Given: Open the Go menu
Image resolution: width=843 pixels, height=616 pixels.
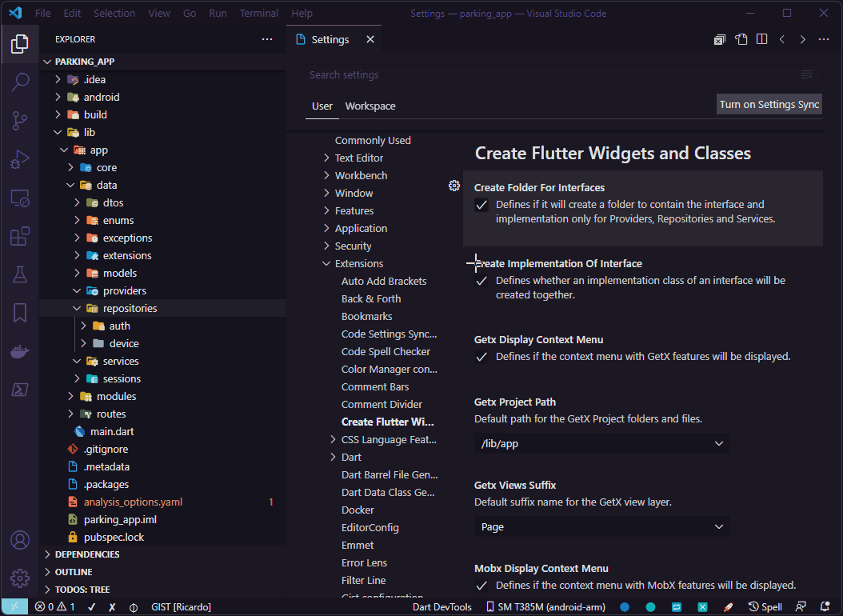Looking at the screenshot, I should (190, 13).
